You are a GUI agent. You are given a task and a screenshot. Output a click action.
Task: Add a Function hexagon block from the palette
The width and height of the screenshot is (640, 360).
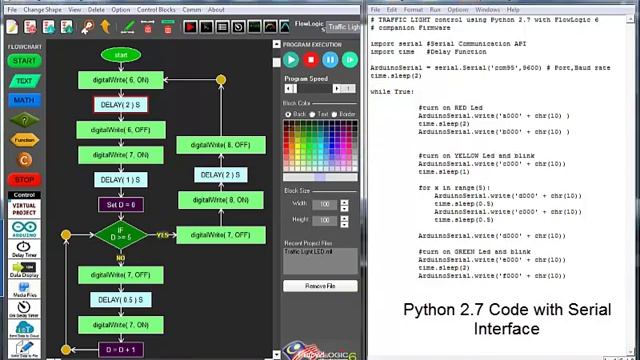pos(24,140)
